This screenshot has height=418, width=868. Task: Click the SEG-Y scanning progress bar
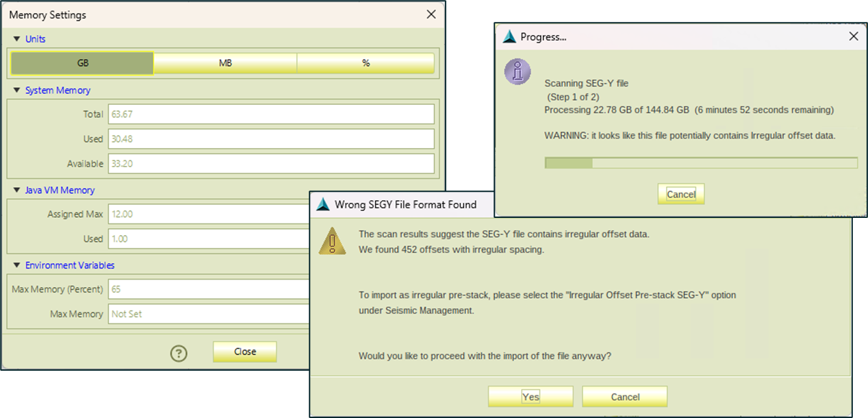[x=700, y=163]
